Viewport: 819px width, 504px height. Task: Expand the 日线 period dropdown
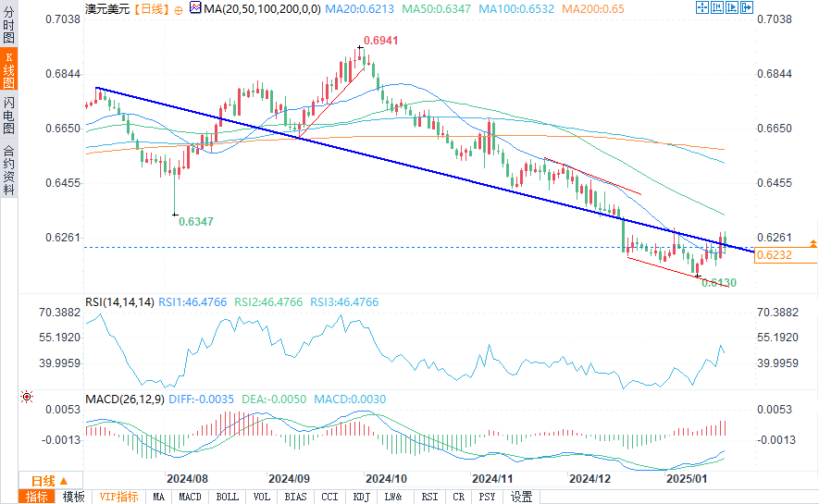tap(50, 481)
